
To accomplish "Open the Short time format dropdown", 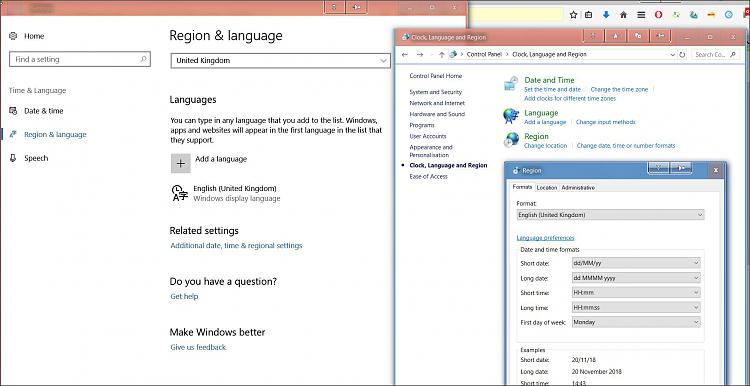I will [636, 293].
